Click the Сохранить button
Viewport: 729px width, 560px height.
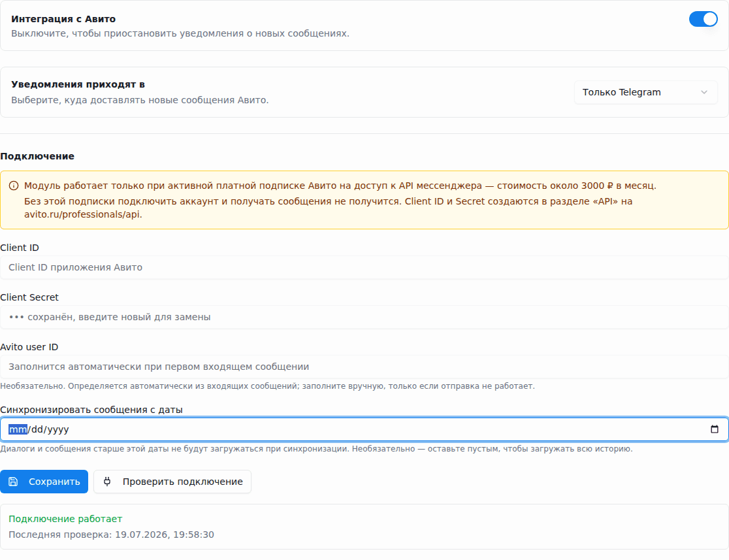pos(44,482)
